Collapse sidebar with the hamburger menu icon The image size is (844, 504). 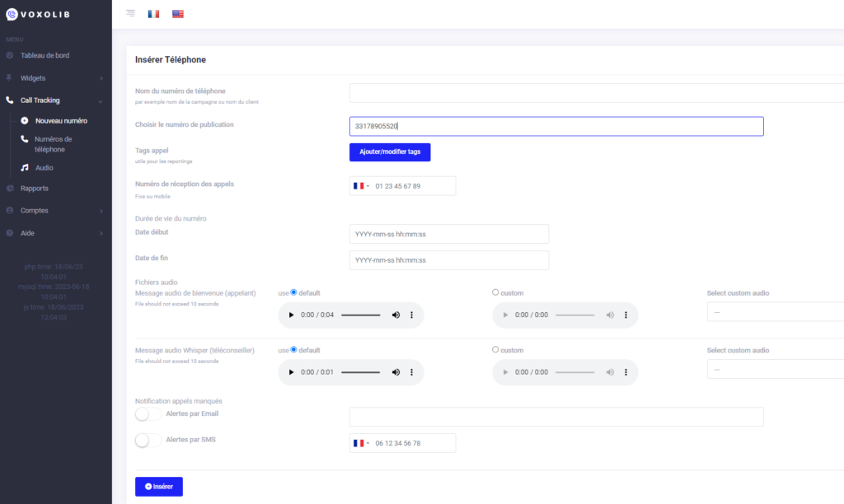click(x=130, y=13)
